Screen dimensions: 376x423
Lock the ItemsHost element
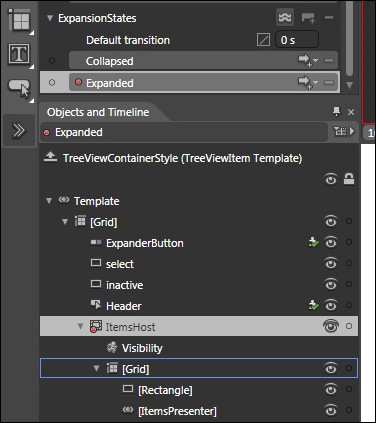click(349, 326)
